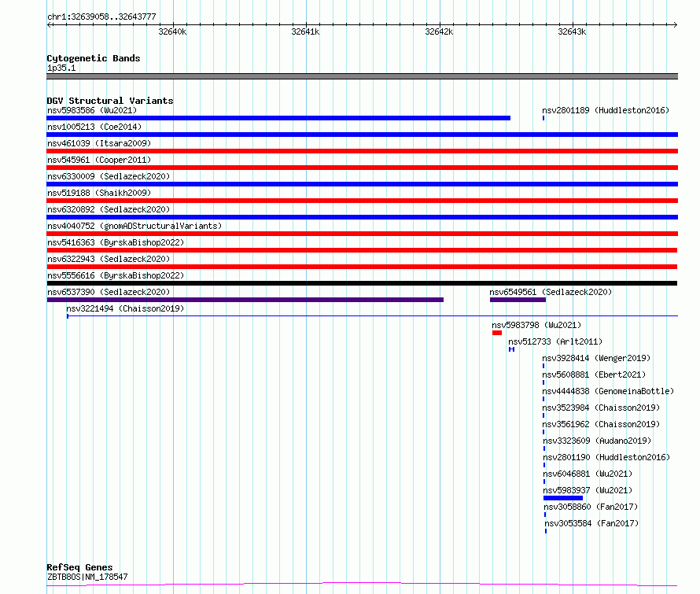Click nsv519188 (Shaikh2009) variant label
The image size is (700, 594).
[99, 193]
